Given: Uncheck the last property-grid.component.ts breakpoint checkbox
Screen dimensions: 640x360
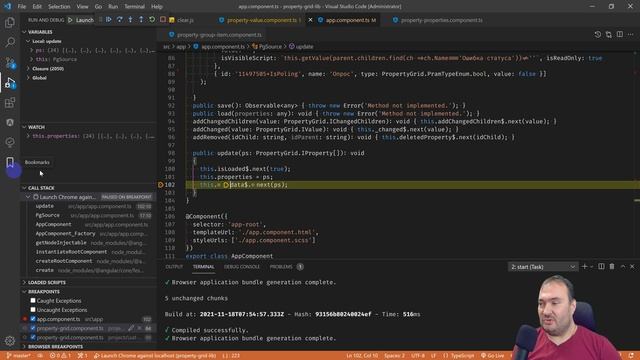Looking at the screenshot, I should 33,338.
